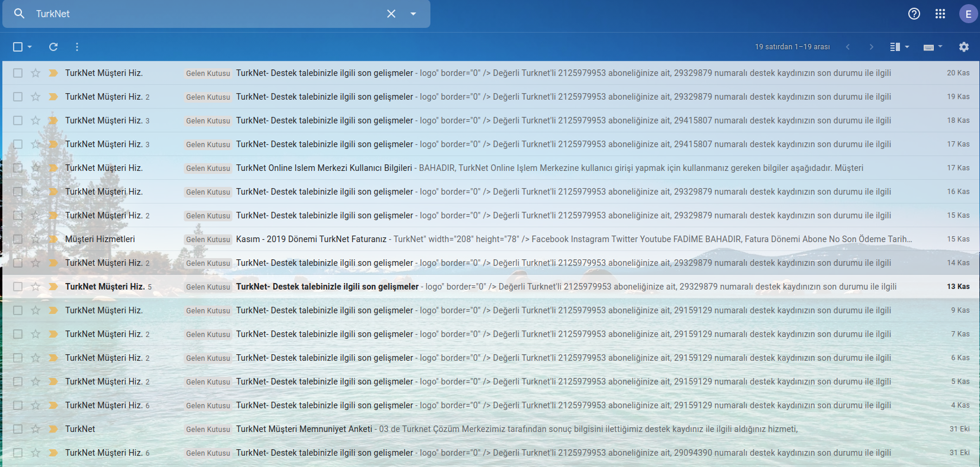Image resolution: width=980 pixels, height=467 pixels.
Task: Clear the TurkNet search query
Action: pos(391,14)
